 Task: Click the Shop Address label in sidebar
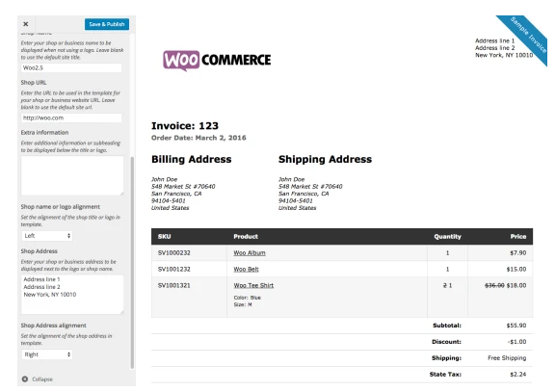tap(39, 251)
